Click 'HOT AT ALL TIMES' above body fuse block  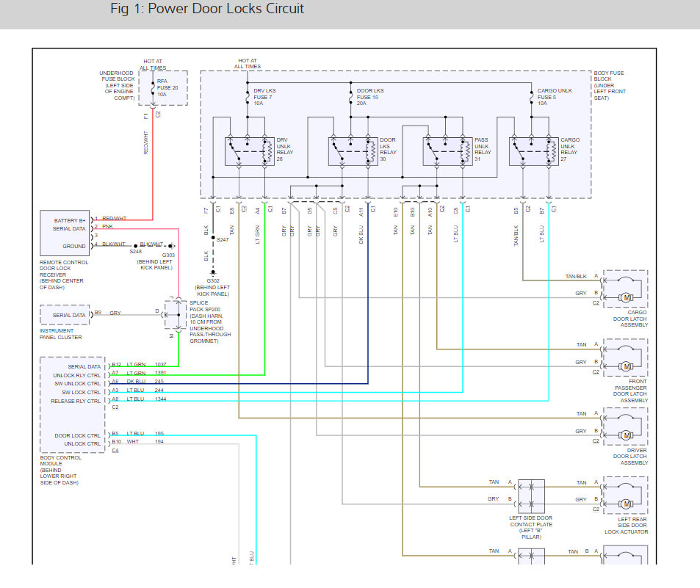click(248, 63)
